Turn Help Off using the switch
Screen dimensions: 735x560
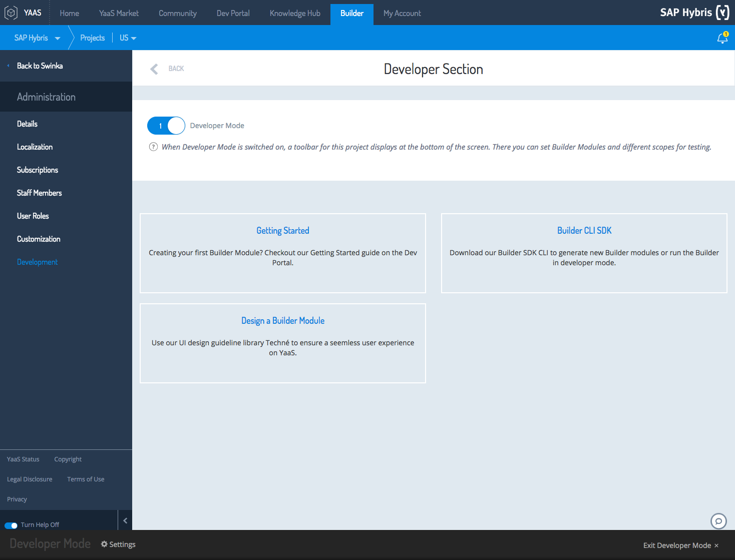pos(11,525)
